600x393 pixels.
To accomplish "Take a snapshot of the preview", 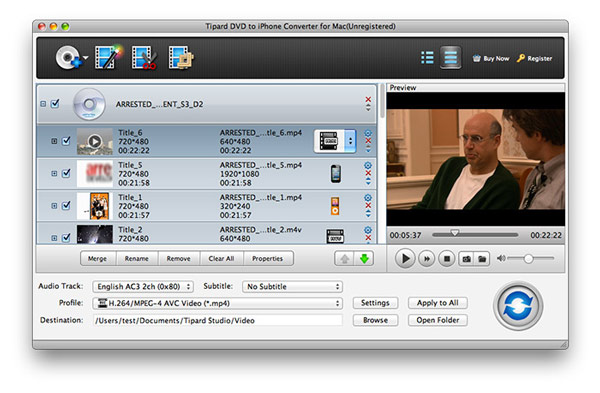I will pyautogui.click(x=466, y=259).
